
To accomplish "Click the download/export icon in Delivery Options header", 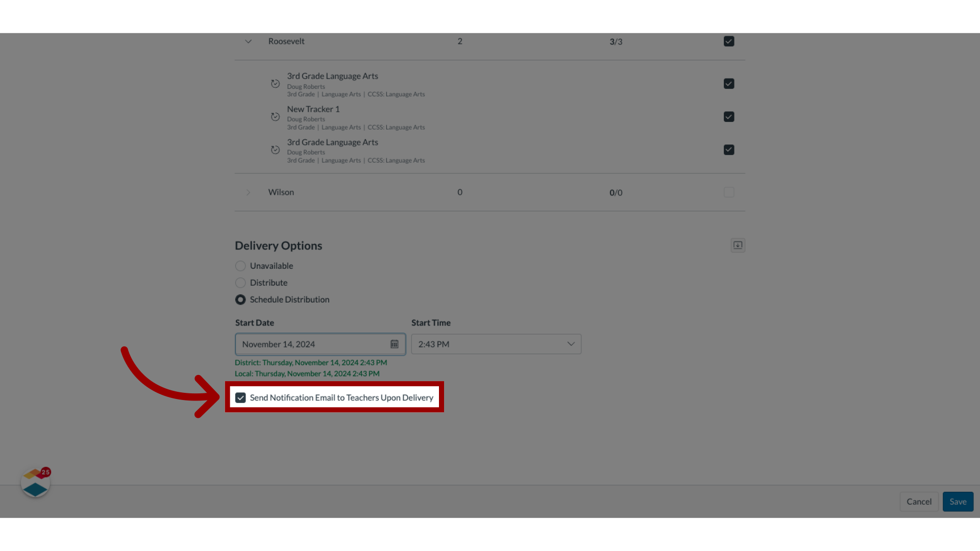I will [x=738, y=245].
